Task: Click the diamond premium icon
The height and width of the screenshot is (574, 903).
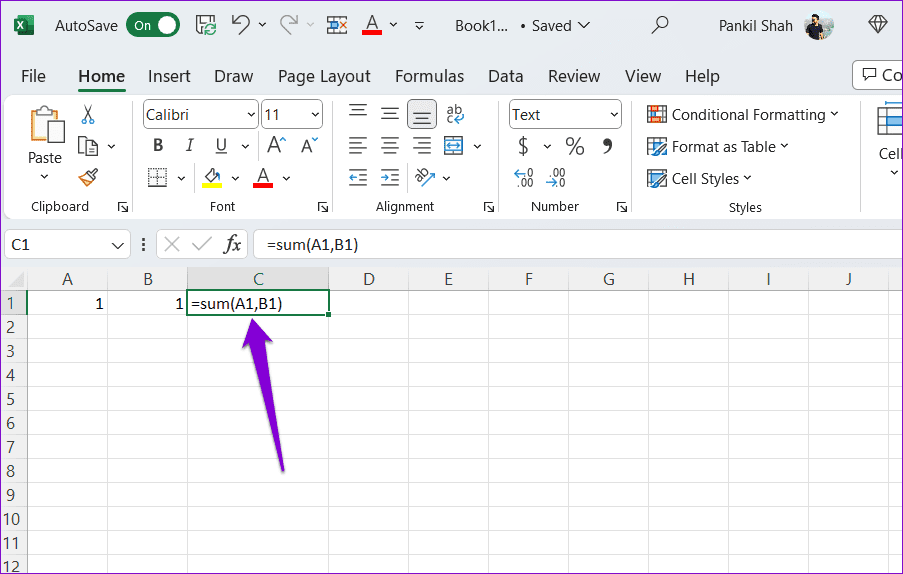Action: click(878, 24)
